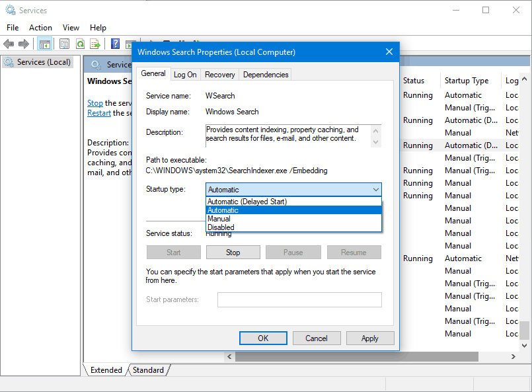Click the Refresh toolbar icon
Viewport: 532px width, 392px height.
pos(80,44)
